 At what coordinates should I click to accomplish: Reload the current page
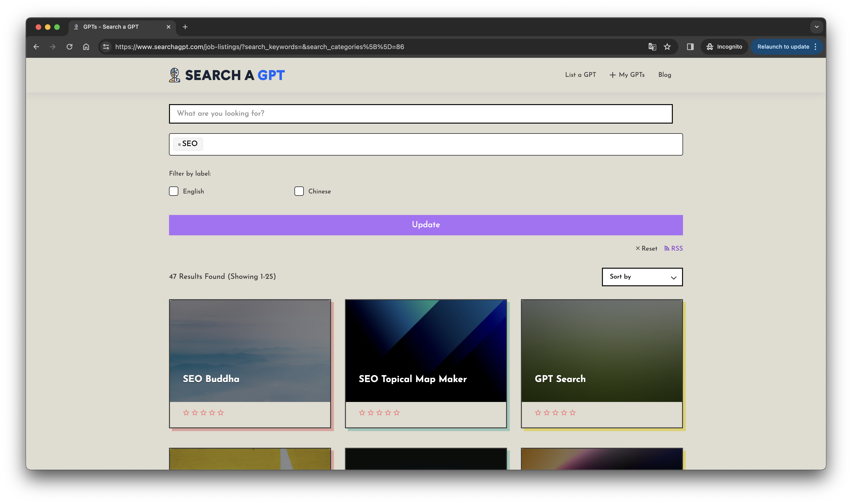[x=69, y=47]
